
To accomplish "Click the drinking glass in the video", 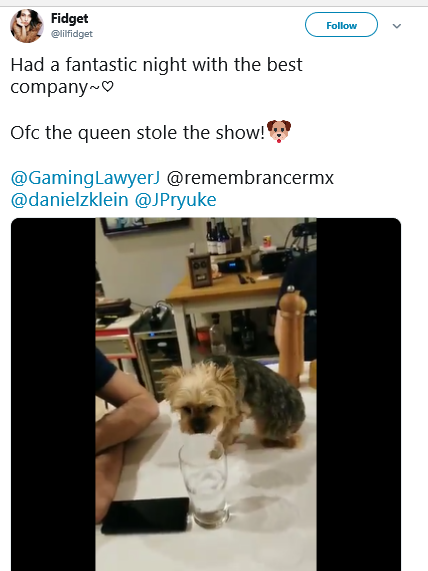I will tap(204, 480).
